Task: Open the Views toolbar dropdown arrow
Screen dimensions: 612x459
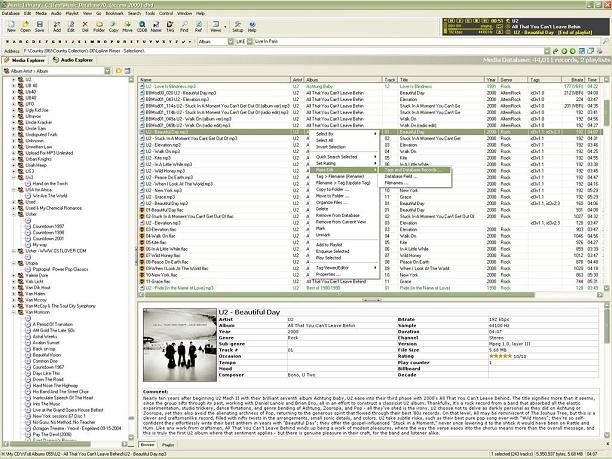Action: [225, 26]
